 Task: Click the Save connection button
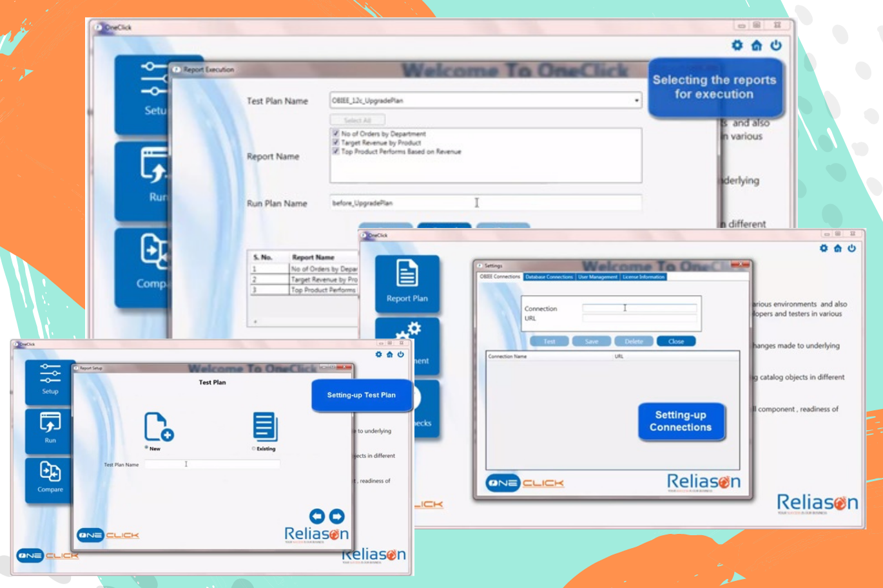click(x=592, y=341)
